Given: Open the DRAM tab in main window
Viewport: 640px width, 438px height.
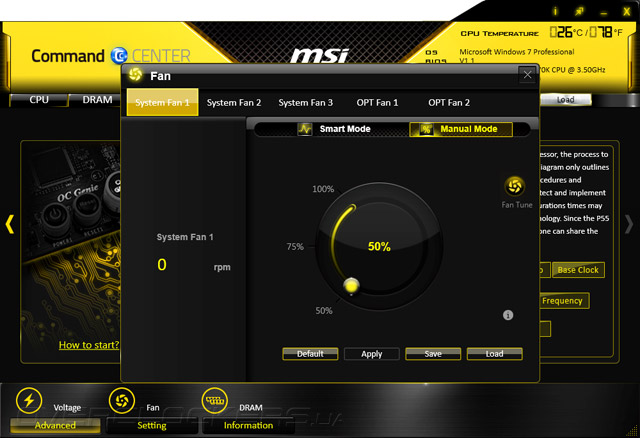Looking at the screenshot, I should [x=97, y=100].
